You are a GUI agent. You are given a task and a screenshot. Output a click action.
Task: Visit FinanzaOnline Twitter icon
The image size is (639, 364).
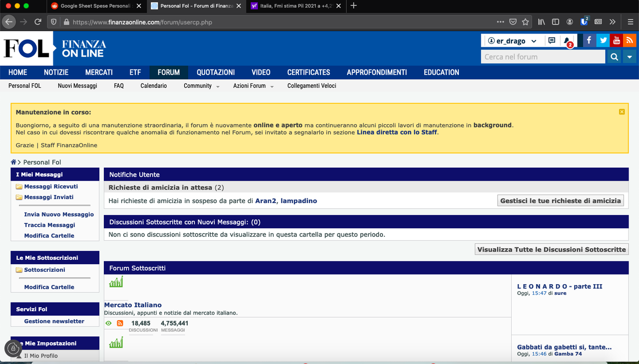click(x=603, y=40)
